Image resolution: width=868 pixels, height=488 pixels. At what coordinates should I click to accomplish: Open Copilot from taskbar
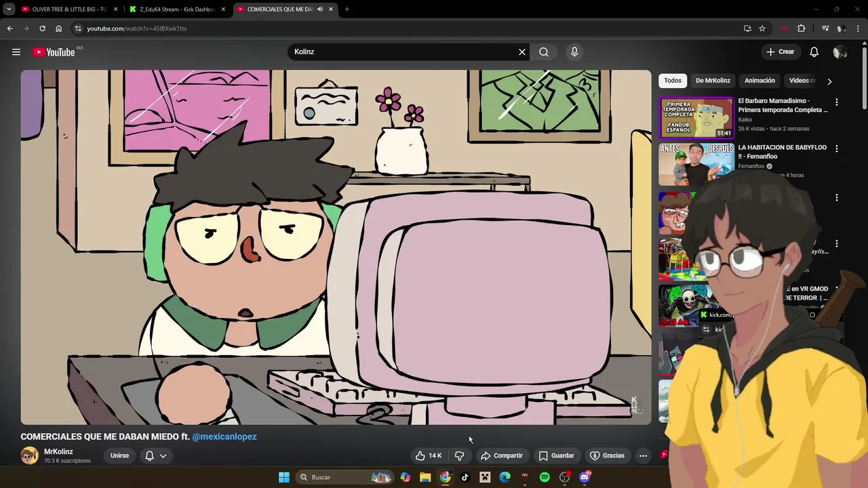click(406, 477)
